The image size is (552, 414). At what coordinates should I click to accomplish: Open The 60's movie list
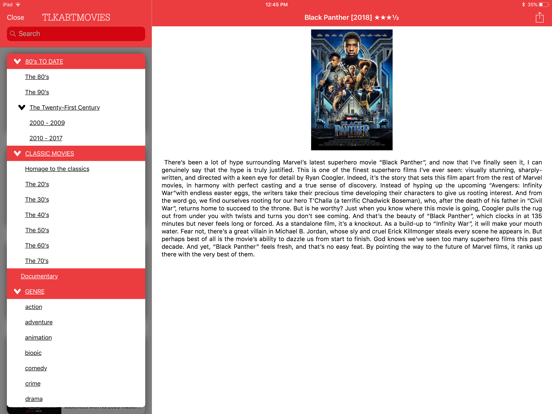click(x=37, y=245)
